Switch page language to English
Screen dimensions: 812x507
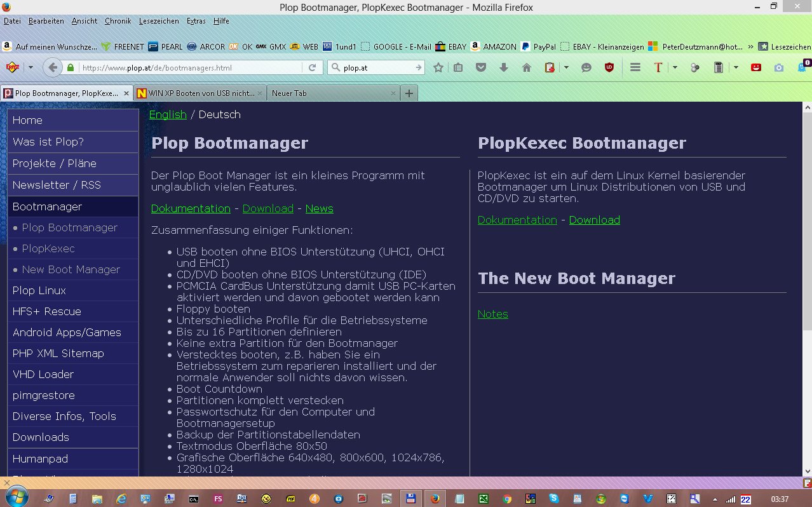(168, 114)
